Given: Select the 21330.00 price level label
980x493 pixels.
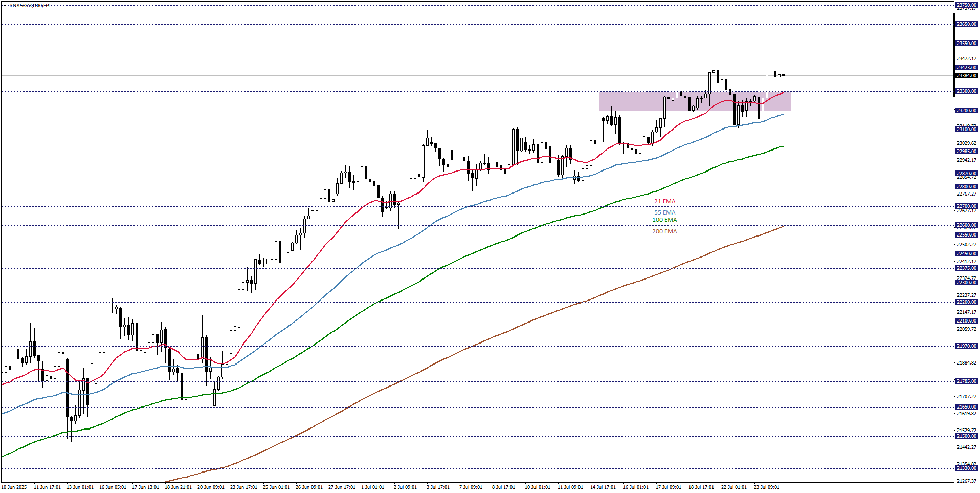Looking at the screenshot, I should [966, 468].
